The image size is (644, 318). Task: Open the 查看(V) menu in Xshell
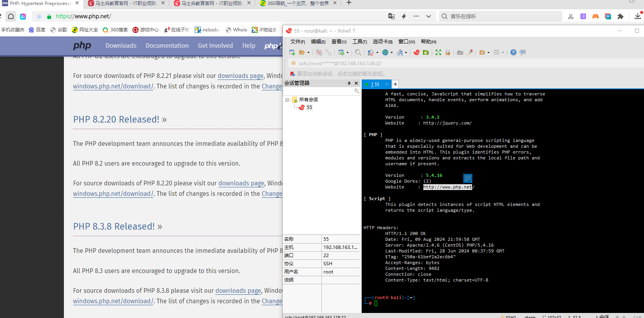pyautogui.click(x=339, y=42)
